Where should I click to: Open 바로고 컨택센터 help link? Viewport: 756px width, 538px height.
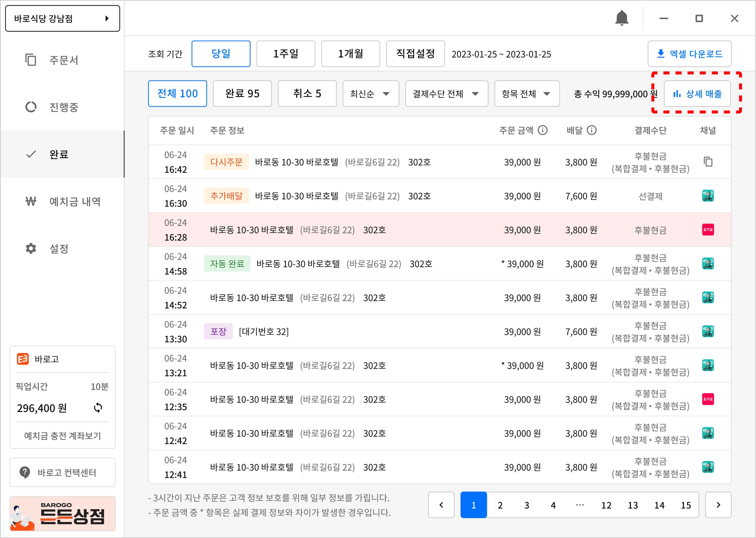[62, 473]
